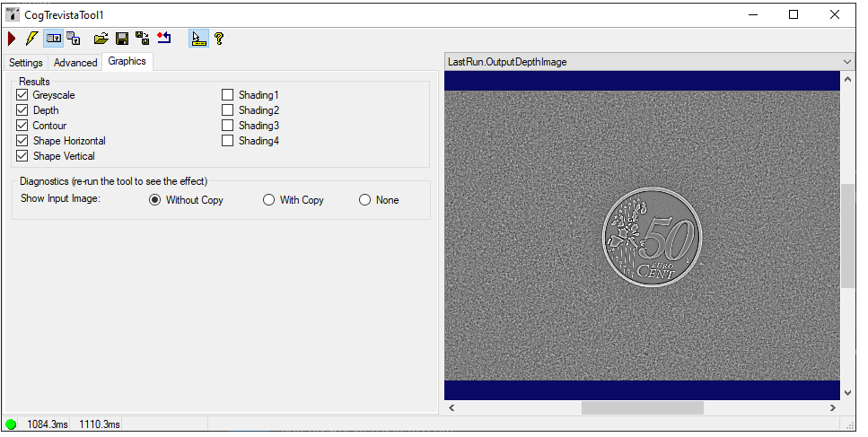Enable the Shading2 checkbox

click(x=227, y=110)
